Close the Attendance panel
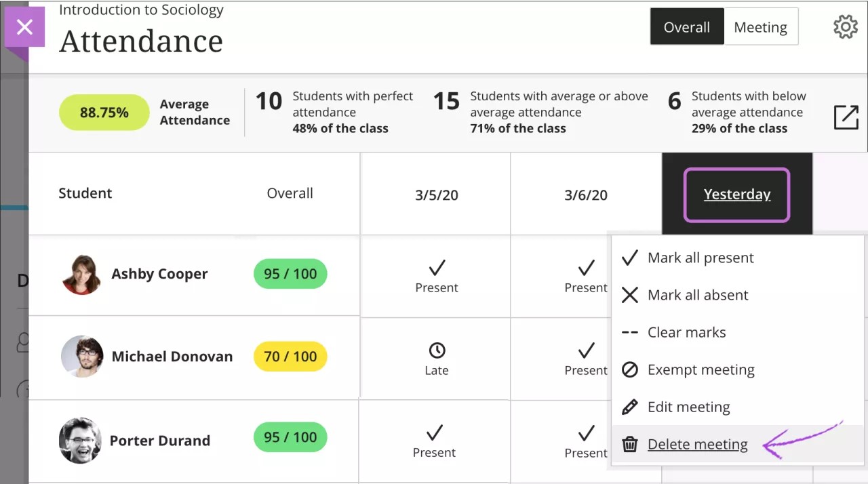 [x=24, y=27]
